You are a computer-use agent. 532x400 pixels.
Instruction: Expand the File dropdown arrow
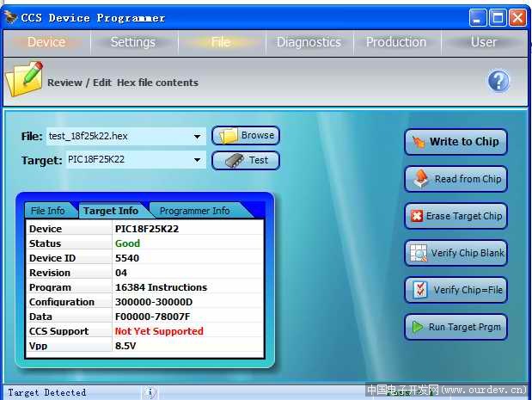pos(197,137)
